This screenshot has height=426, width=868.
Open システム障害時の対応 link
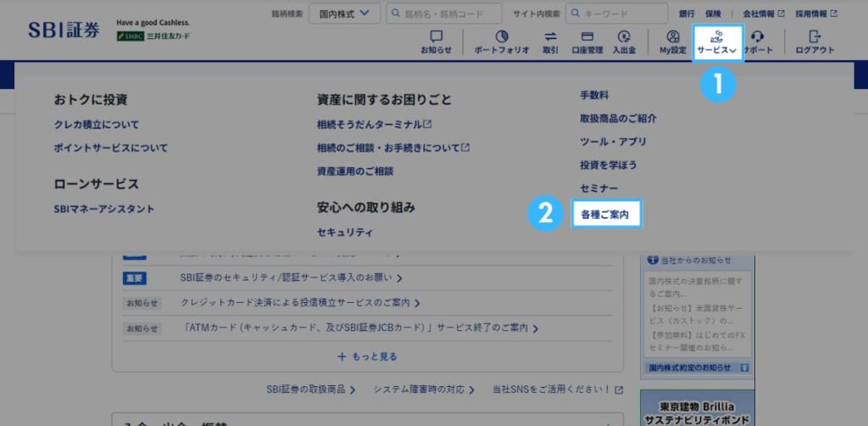(x=424, y=390)
